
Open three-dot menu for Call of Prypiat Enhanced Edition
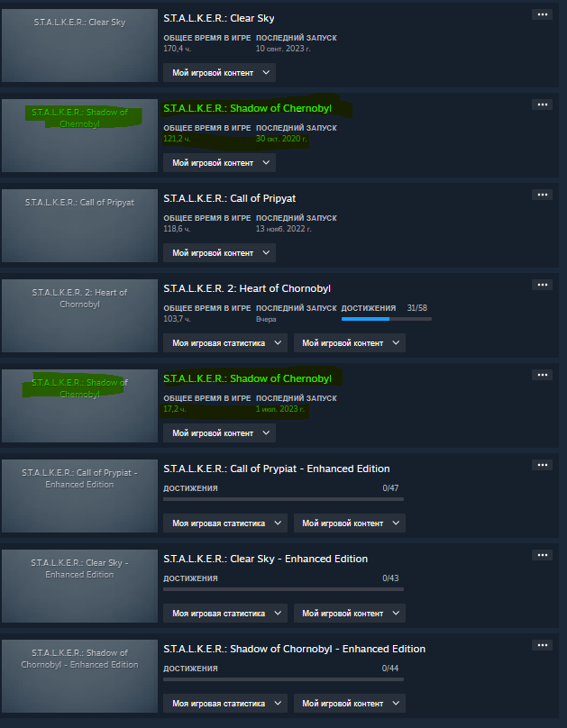click(x=542, y=465)
